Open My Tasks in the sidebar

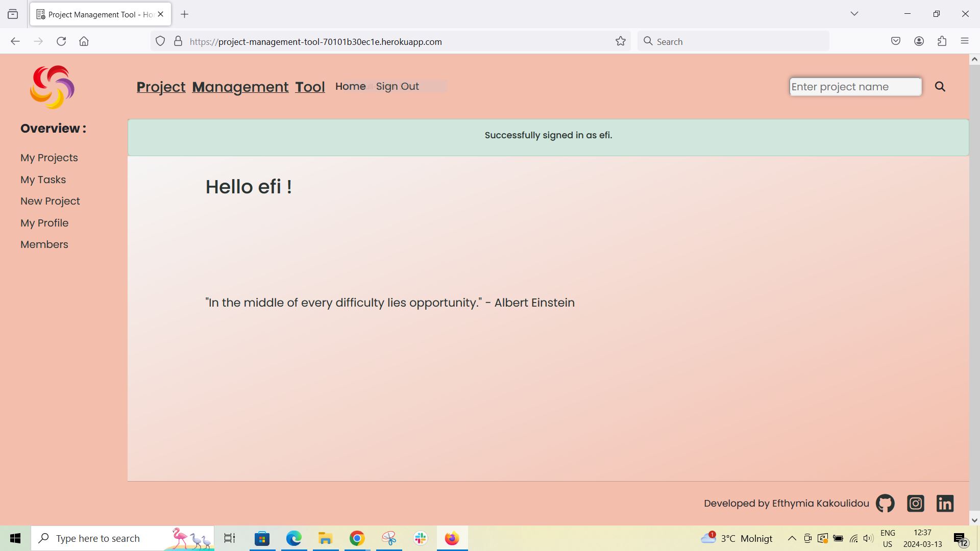(x=43, y=180)
